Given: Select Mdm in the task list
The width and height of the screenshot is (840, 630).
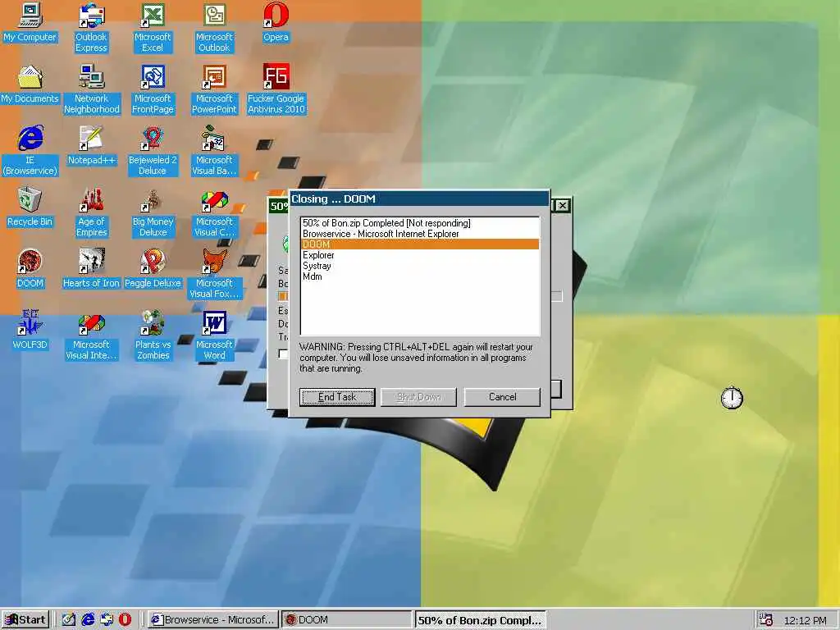Looking at the screenshot, I should click(x=420, y=276).
